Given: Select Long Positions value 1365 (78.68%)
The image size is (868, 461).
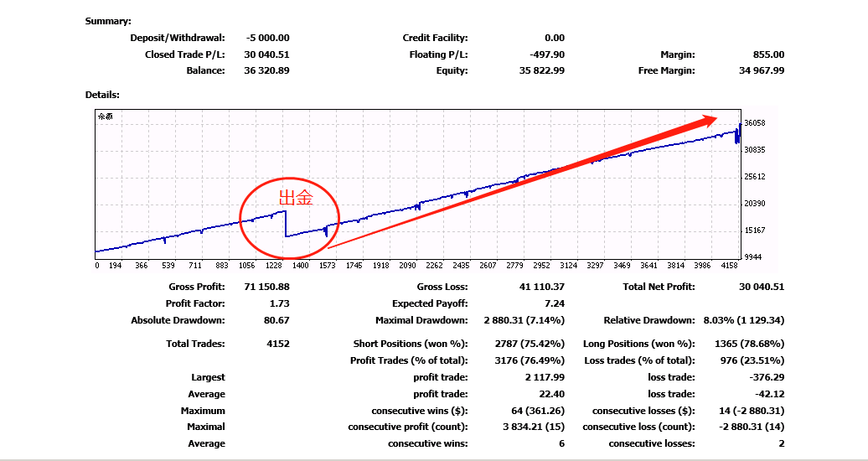Looking at the screenshot, I should pos(750,344).
